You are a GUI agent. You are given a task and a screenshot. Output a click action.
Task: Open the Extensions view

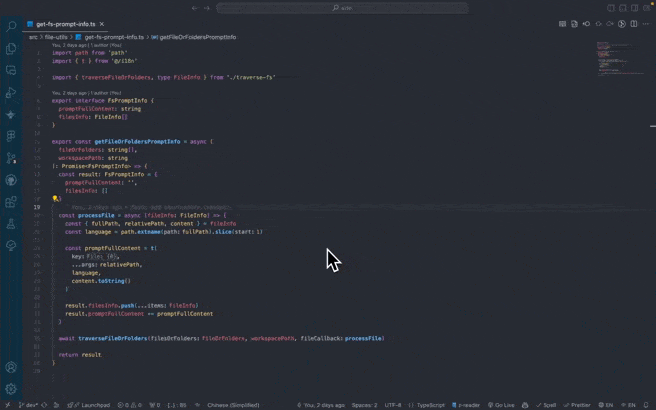click(11, 202)
